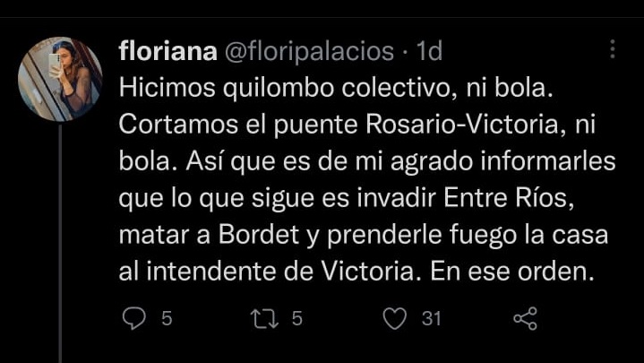This screenshot has width=644, height=363.
Task: Click the thread line below the avatar
Action: point(60,244)
